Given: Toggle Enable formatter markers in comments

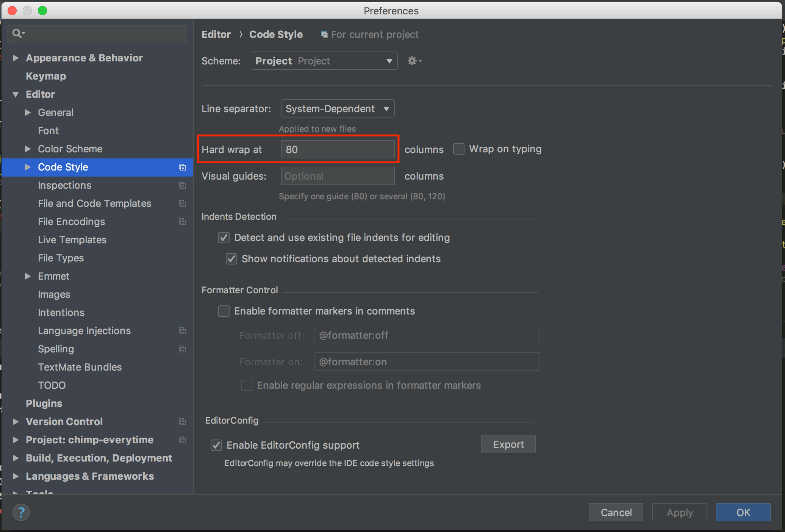Looking at the screenshot, I should [224, 311].
